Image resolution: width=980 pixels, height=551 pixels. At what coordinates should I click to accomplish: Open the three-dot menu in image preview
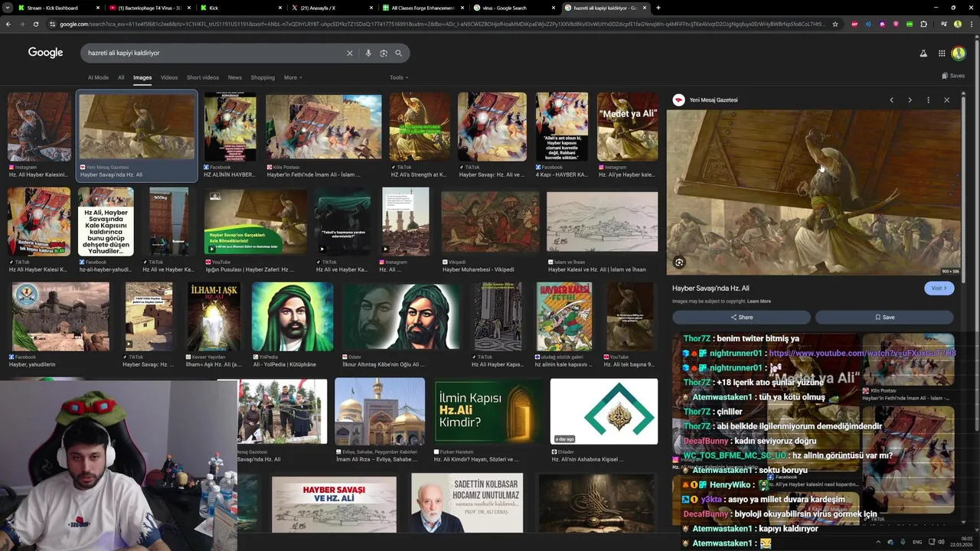[x=928, y=100]
